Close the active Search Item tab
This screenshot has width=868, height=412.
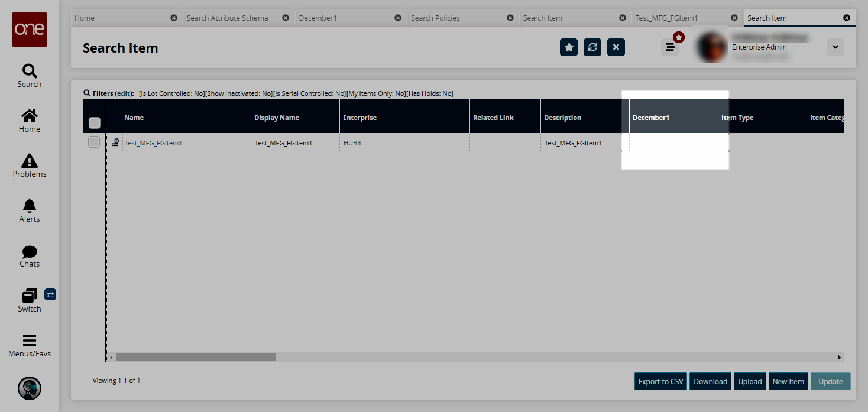point(847,18)
